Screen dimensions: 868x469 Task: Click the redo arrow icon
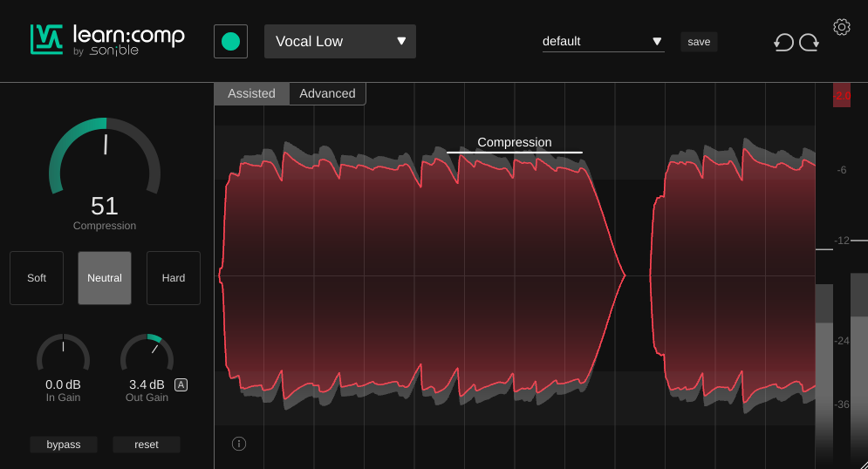[x=810, y=42]
